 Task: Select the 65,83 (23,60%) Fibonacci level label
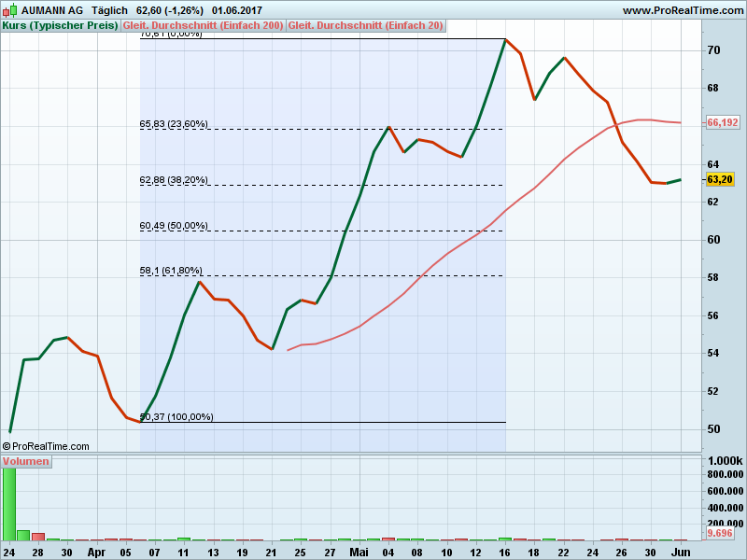(174, 124)
